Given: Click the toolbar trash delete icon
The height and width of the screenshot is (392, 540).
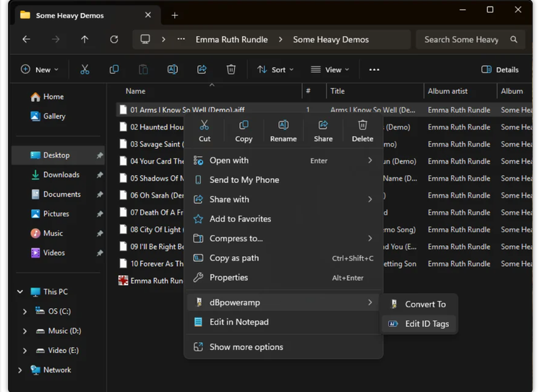Looking at the screenshot, I should click(x=231, y=69).
